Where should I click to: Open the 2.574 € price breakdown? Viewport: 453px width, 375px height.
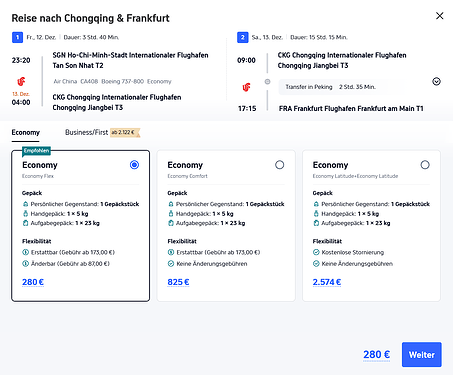pos(327,282)
